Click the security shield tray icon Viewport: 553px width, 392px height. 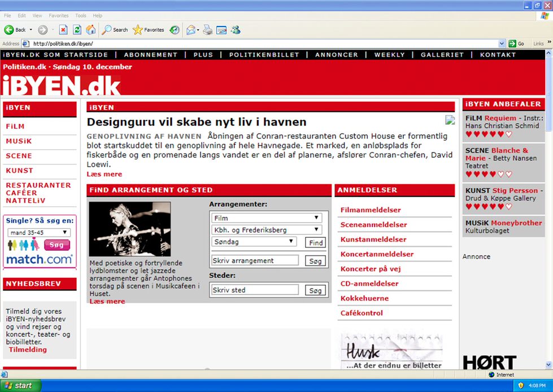521,385
